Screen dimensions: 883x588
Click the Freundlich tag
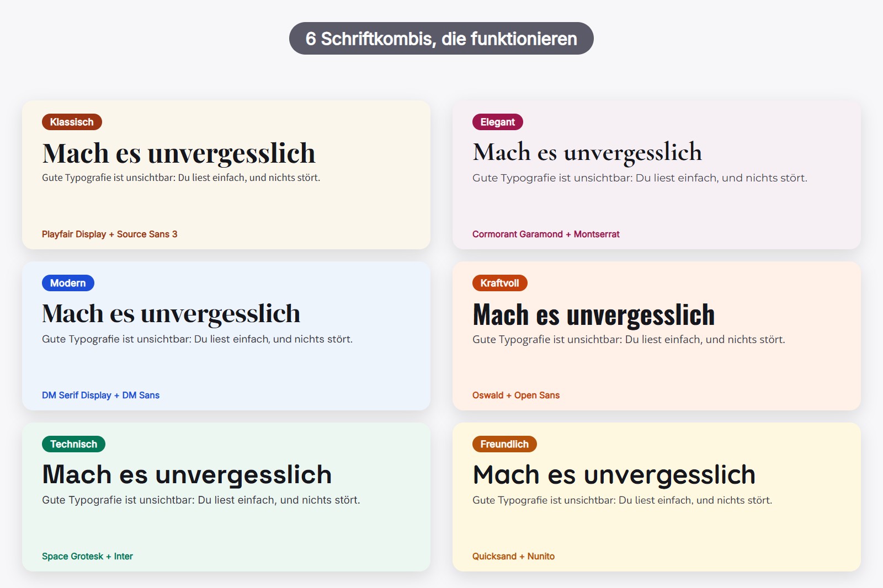(504, 444)
